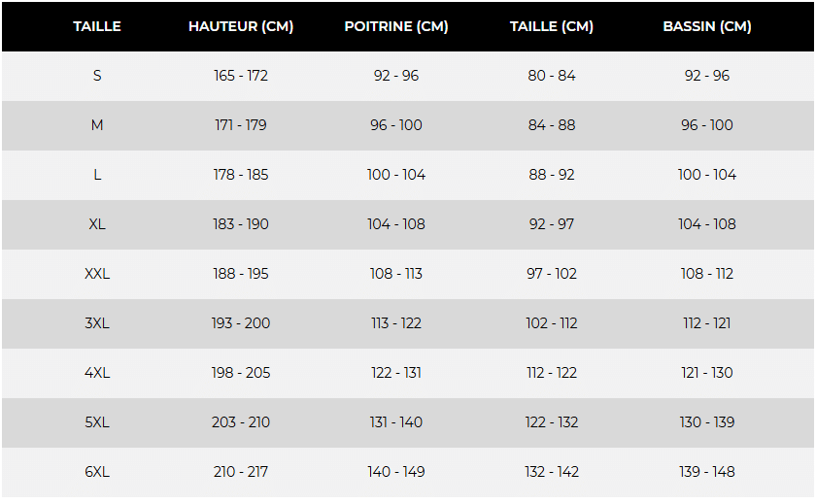Click height value 165 - 172
The height and width of the screenshot is (504, 816).
(241, 76)
